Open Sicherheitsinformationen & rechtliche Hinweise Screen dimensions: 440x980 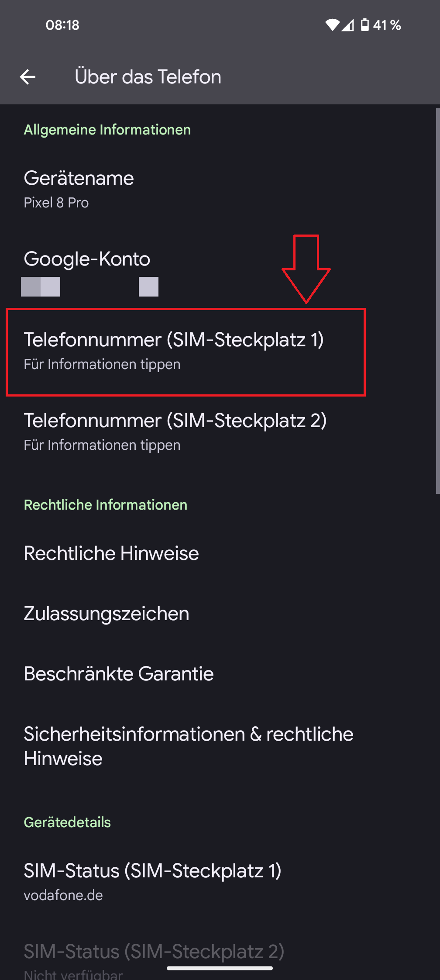coord(189,746)
